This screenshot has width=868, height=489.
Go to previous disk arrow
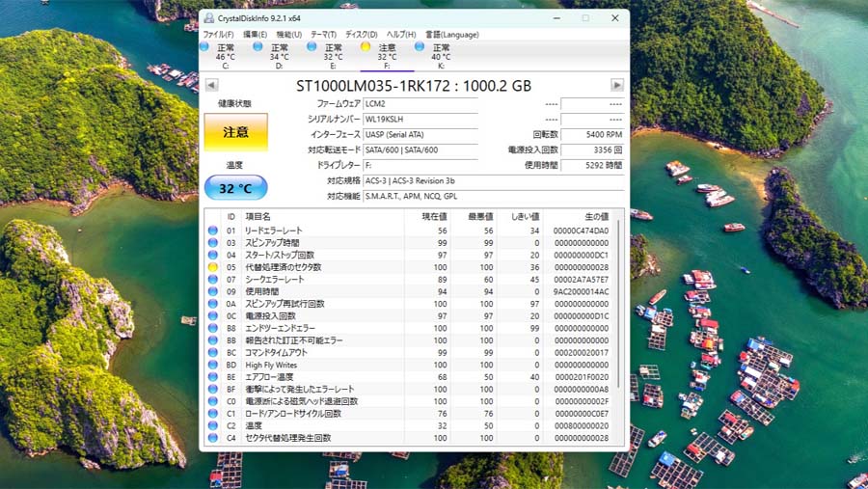tap(211, 85)
